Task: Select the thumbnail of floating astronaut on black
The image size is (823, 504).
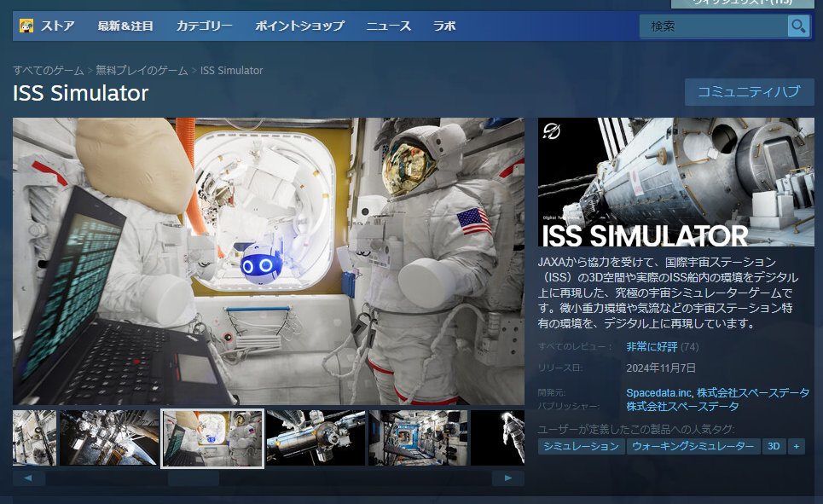Action: point(497,437)
